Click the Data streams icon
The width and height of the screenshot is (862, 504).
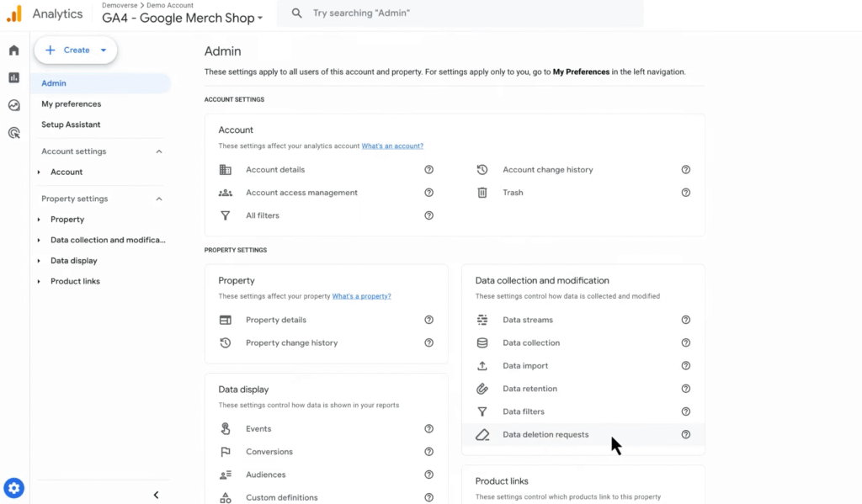[482, 320]
